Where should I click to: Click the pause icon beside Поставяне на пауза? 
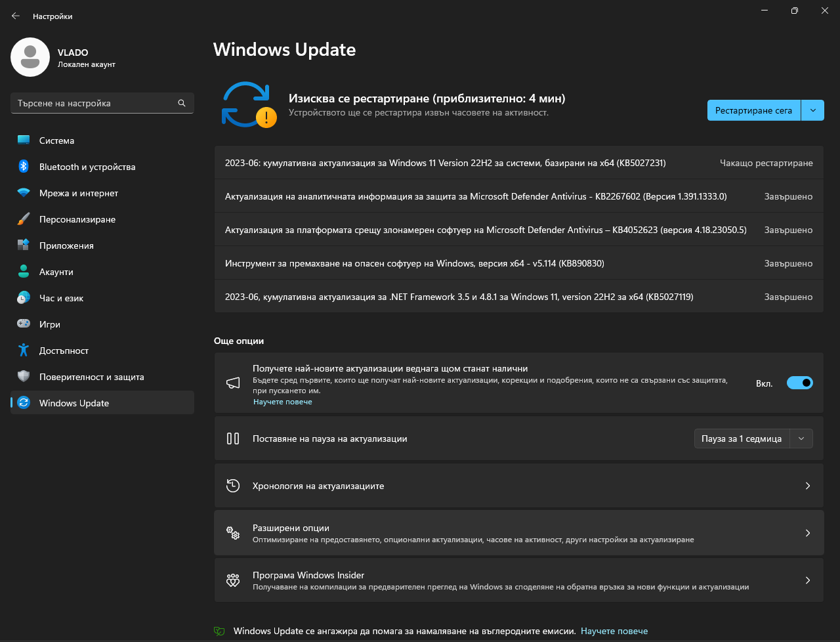[x=233, y=439]
